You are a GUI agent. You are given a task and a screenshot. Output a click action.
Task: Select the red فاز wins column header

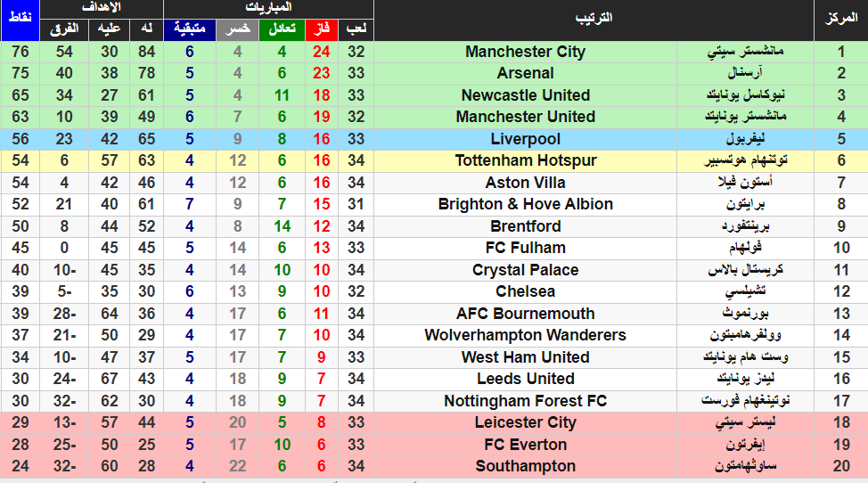click(321, 30)
